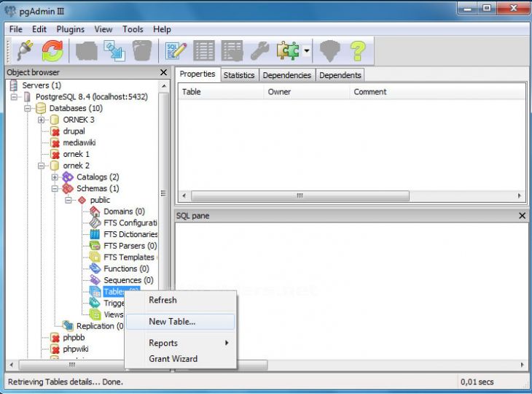Click the FTS Configurations icon
The image size is (532, 394).
pyautogui.click(x=95, y=223)
